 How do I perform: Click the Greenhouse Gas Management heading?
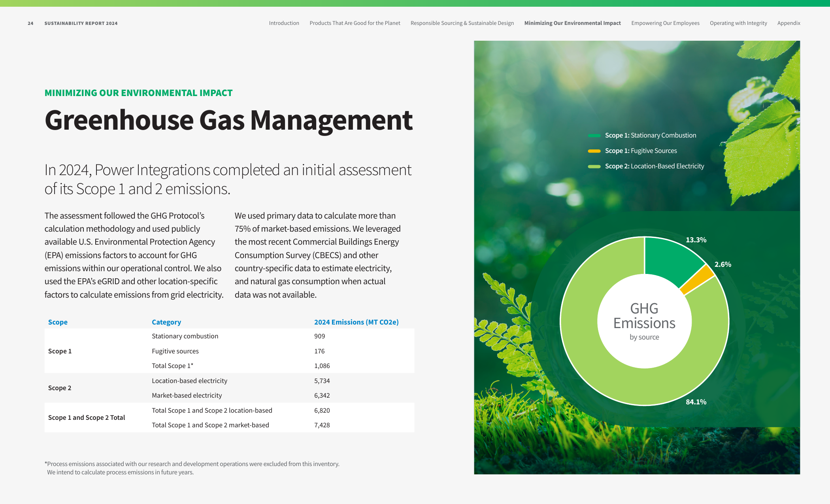pos(228,120)
